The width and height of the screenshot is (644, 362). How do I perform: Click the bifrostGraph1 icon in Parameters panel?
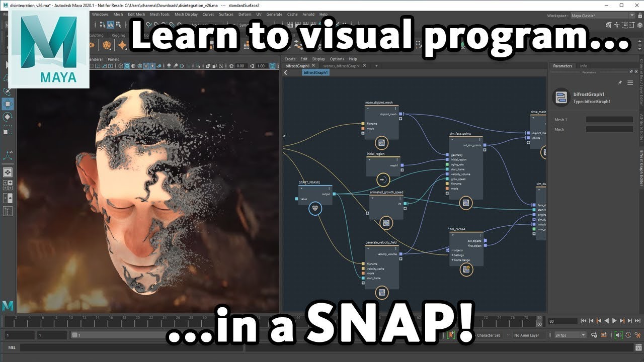pos(560,97)
